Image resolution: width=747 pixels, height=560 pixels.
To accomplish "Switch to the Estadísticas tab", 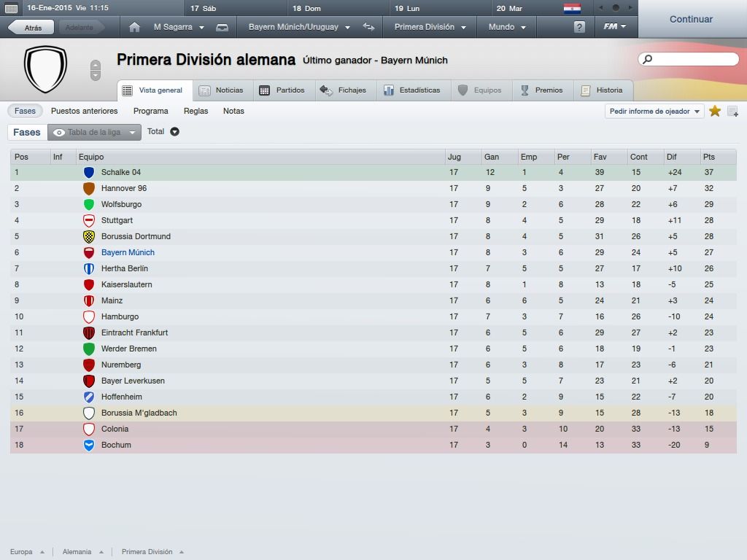I will point(414,90).
